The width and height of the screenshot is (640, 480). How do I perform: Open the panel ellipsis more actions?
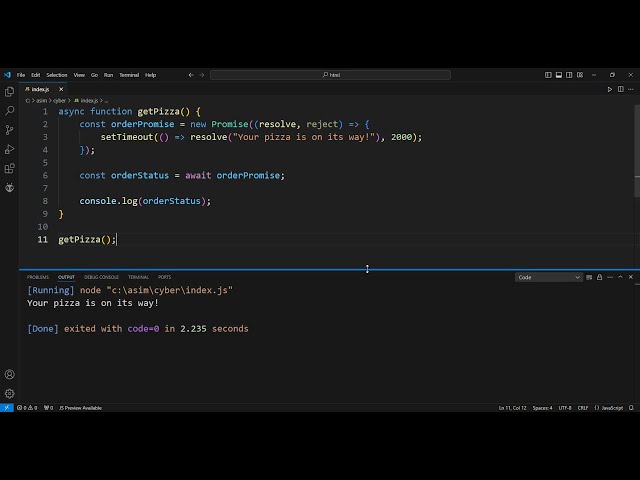(610, 277)
